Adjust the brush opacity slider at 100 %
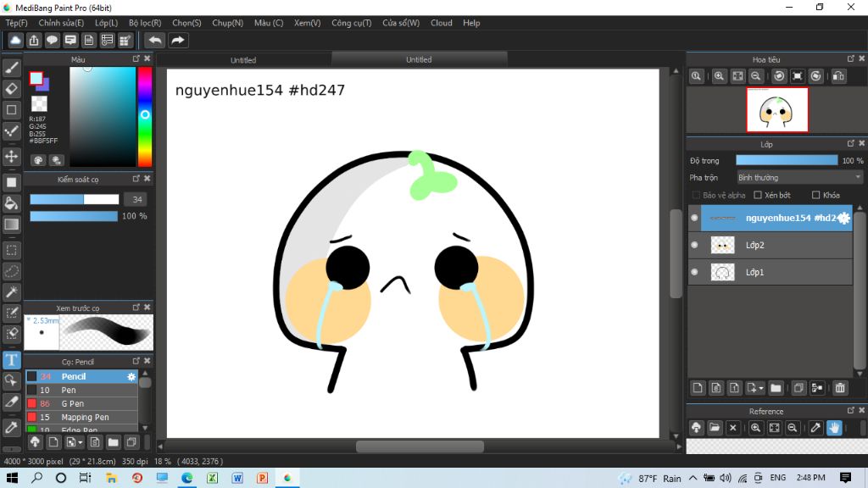This screenshot has height=488, width=868. (x=74, y=216)
